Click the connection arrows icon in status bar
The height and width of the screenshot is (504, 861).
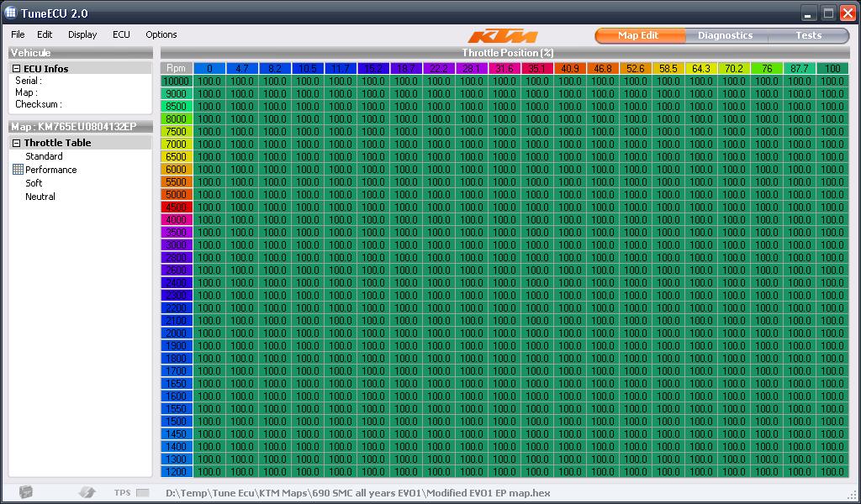coord(87,492)
